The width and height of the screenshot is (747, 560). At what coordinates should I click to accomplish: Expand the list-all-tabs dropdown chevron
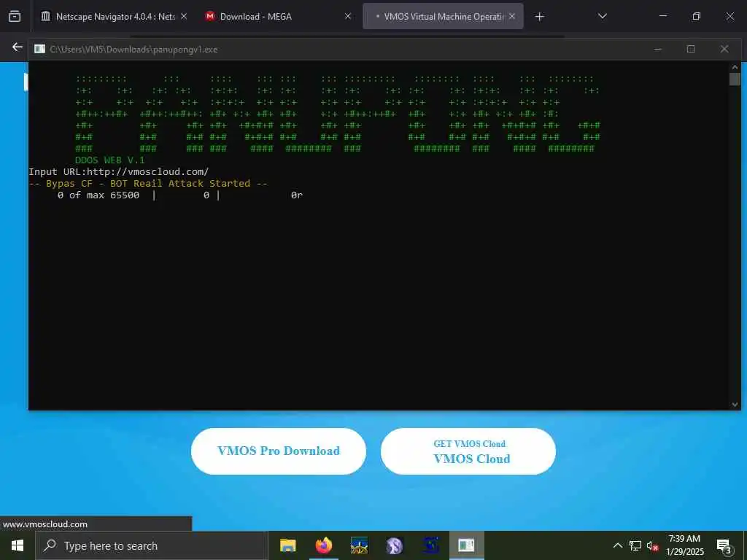coord(602,16)
